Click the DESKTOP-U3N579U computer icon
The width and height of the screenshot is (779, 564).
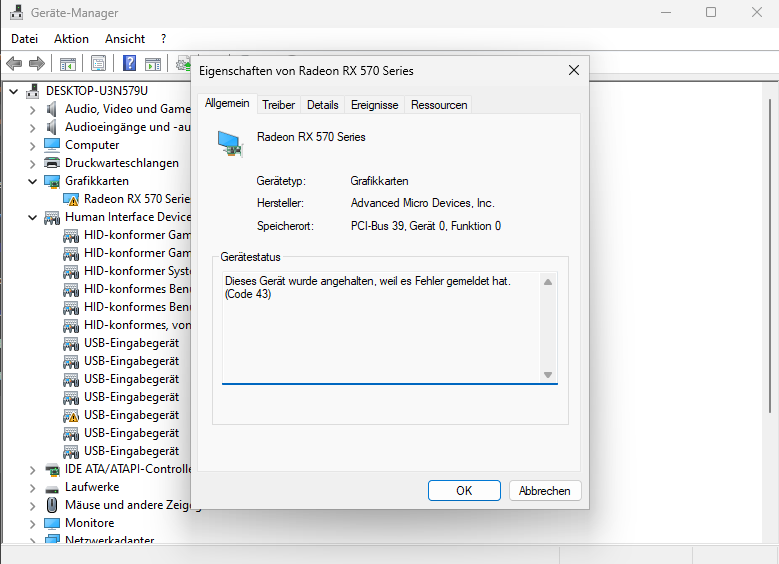tap(33, 91)
